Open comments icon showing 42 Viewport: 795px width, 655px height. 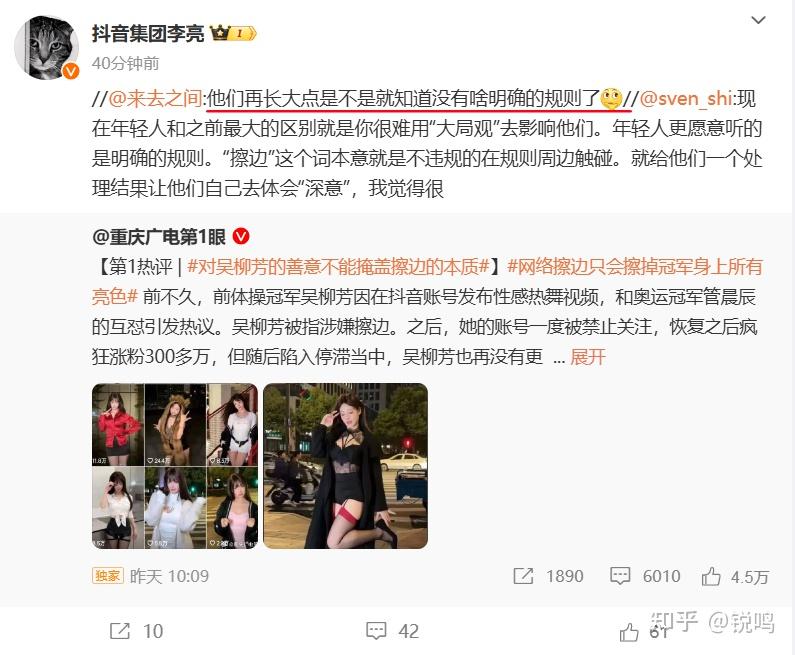376,631
